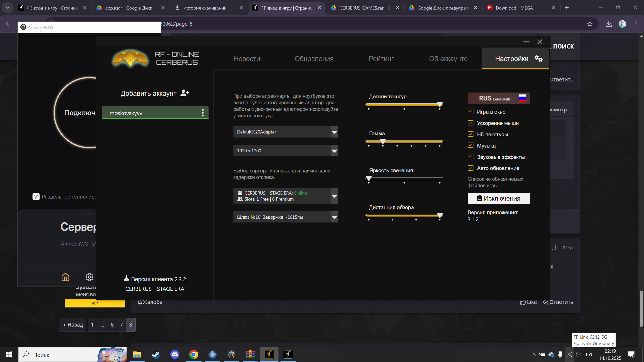Expand the Default%20Adapter video card dropdown
The image size is (644, 362).
tap(334, 132)
